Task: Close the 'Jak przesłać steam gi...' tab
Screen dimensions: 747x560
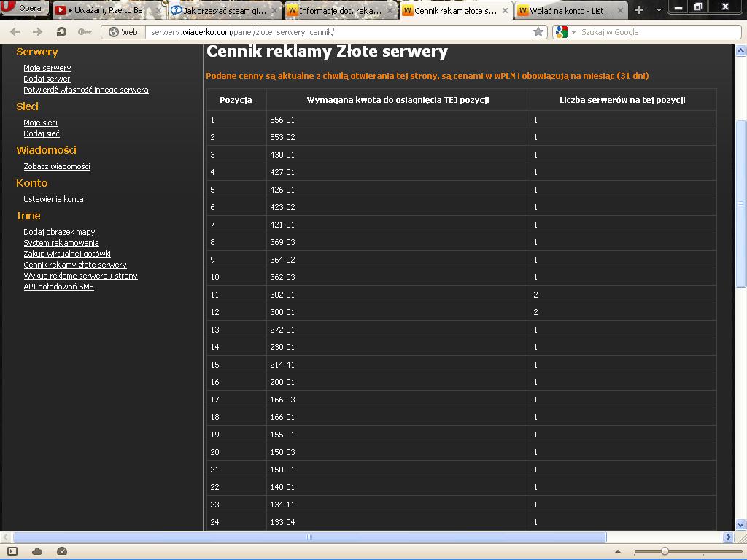Action: (274, 10)
